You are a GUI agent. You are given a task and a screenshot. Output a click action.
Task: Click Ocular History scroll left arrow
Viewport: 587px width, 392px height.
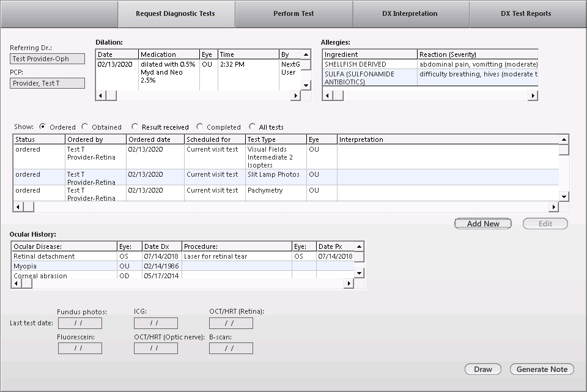point(16,283)
